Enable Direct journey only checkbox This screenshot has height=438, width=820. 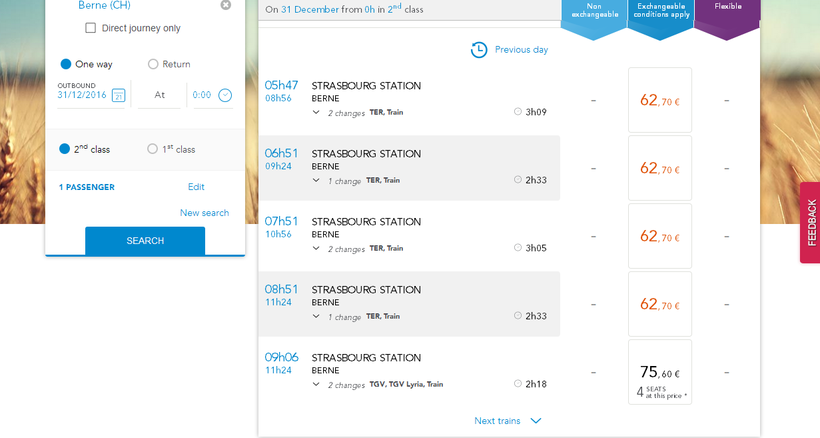[x=91, y=28]
